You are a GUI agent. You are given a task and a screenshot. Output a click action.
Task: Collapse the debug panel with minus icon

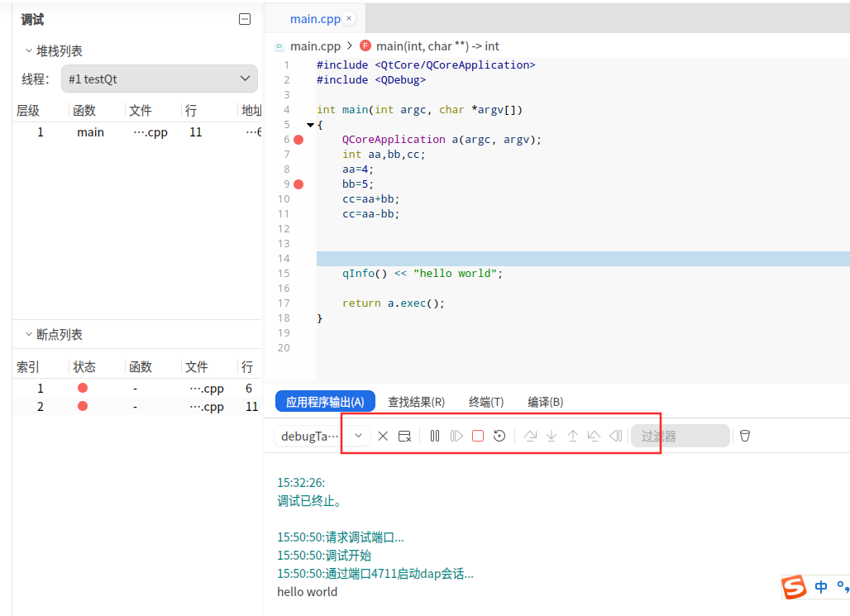[245, 20]
